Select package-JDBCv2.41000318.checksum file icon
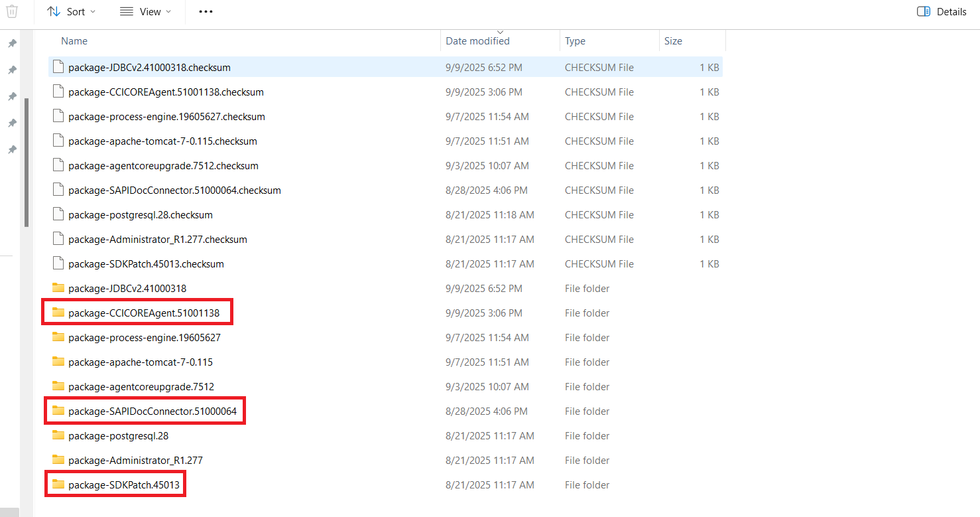980x517 pixels. 58,67
